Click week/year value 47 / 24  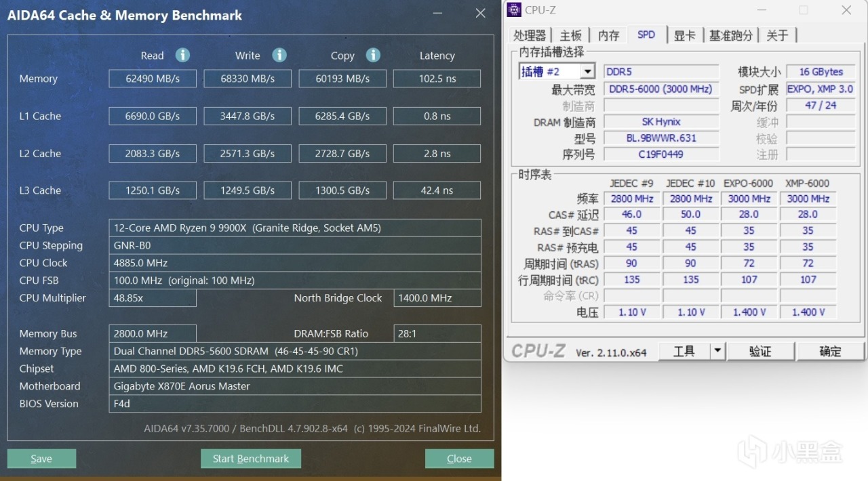(x=821, y=106)
